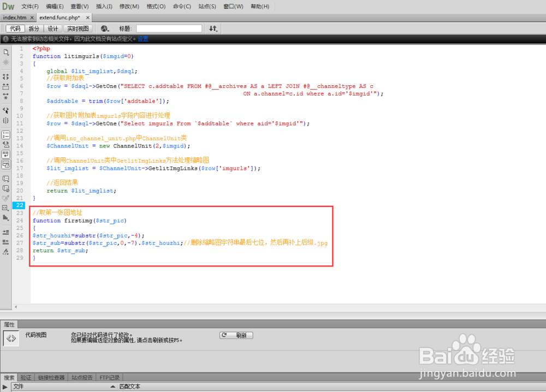Click Balance Braces icon
Screen dimensions: 546x392
(6, 120)
